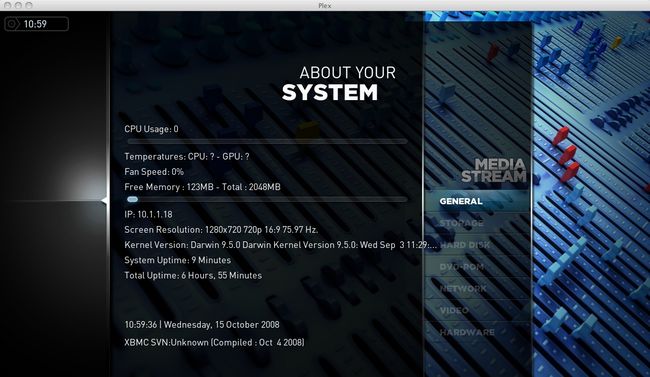Click the IP address line
The width and height of the screenshot is (650, 377).
click(148, 214)
